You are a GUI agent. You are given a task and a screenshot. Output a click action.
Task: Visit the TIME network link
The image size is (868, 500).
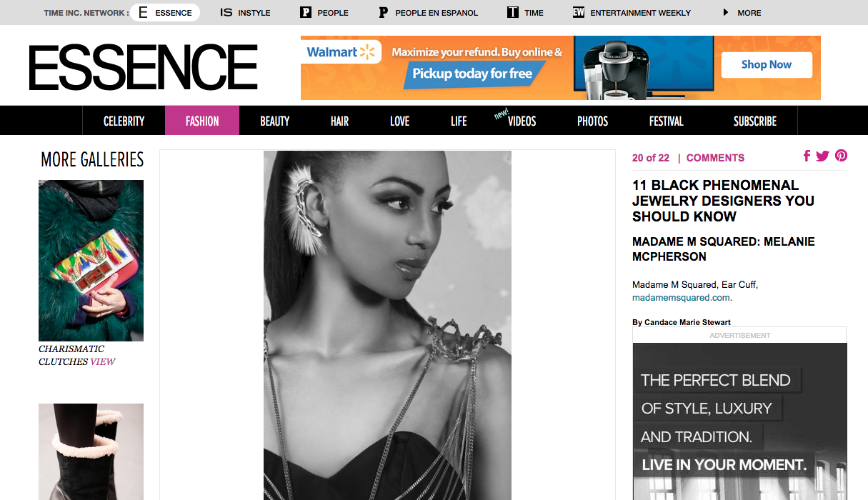click(525, 12)
